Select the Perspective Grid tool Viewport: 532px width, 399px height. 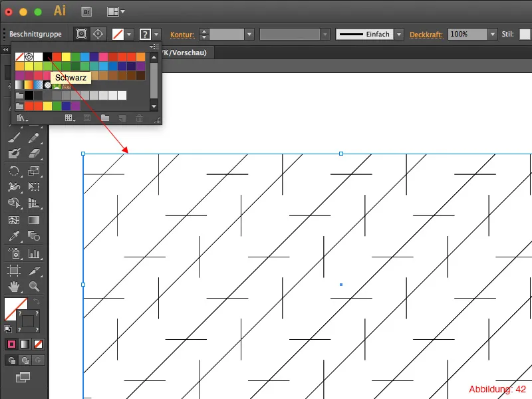click(34, 203)
